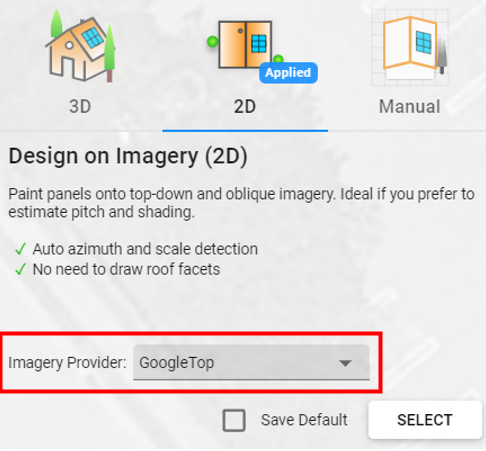Click the Auto azimuth and scale detection text
The height and width of the screenshot is (451, 486).
coord(145,249)
